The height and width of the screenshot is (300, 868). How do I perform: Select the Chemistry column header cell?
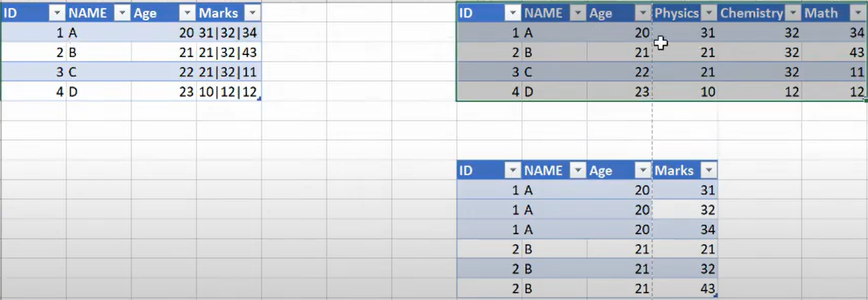[751, 14]
